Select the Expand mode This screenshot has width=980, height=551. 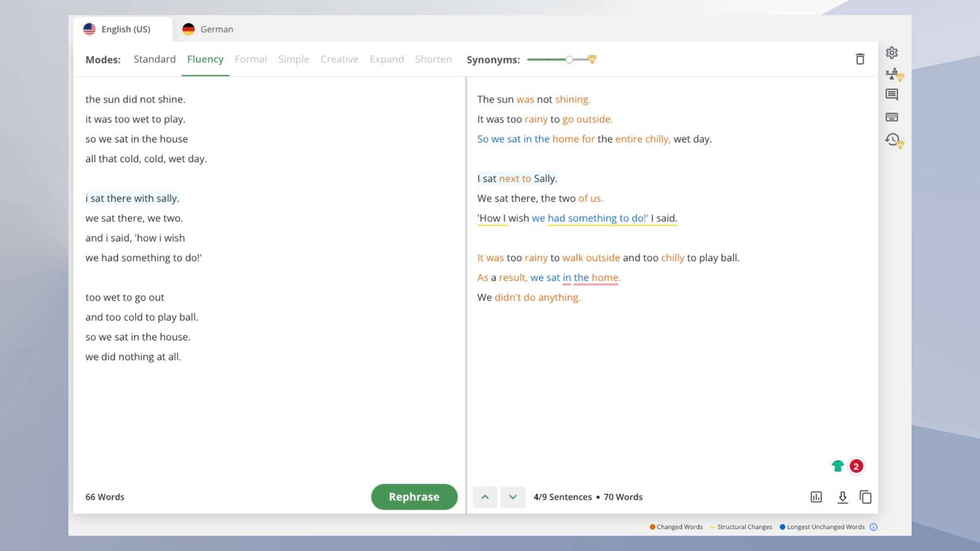point(386,59)
